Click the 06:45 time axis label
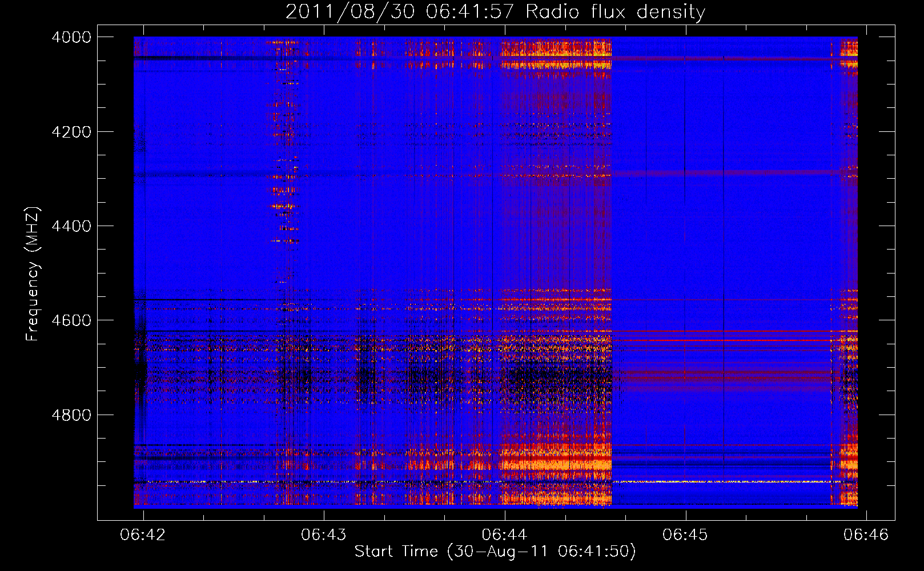 (x=685, y=534)
